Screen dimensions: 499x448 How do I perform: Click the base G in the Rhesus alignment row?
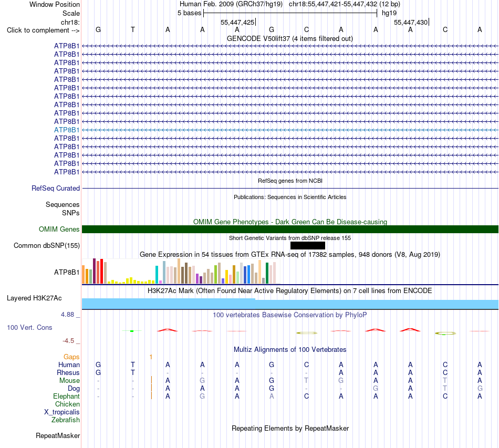pos(98,372)
